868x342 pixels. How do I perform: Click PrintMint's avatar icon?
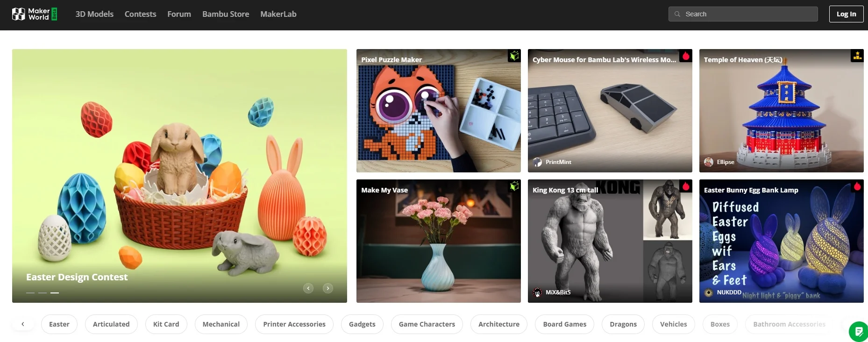pos(537,162)
